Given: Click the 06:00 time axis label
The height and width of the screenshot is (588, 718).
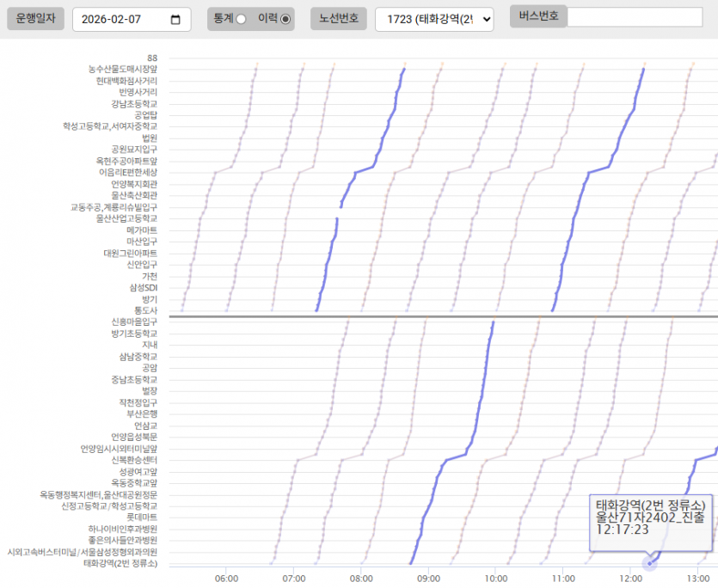Looking at the screenshot, I should click(225, 579).
